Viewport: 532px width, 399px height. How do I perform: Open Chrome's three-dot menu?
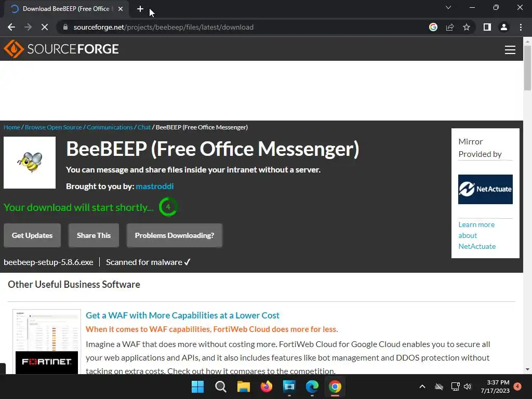click(521, 27)
